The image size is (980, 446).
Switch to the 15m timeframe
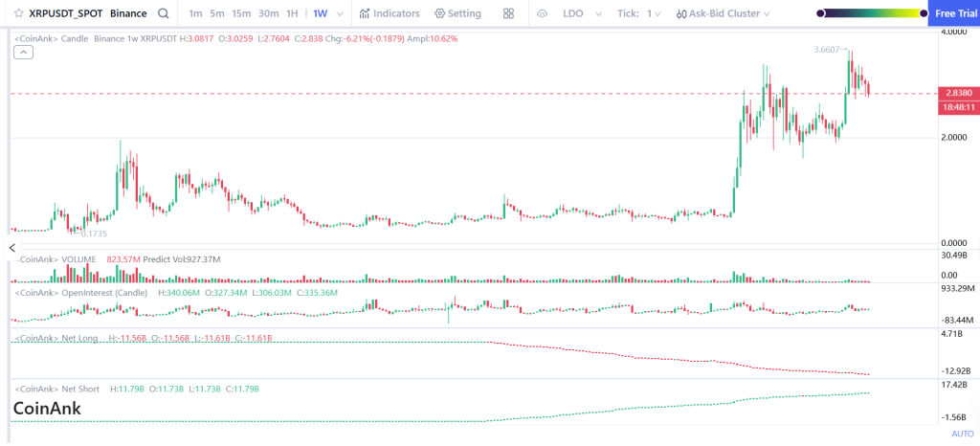(x=241, y=13)
